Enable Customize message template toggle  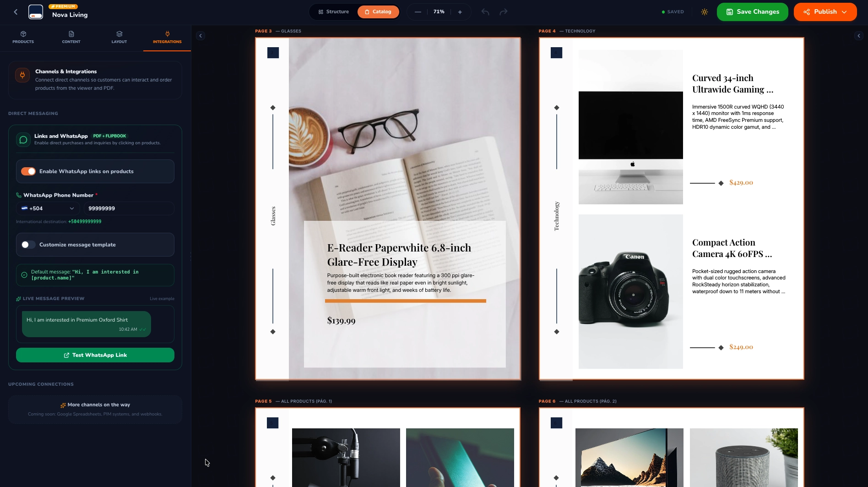(28, 245)
